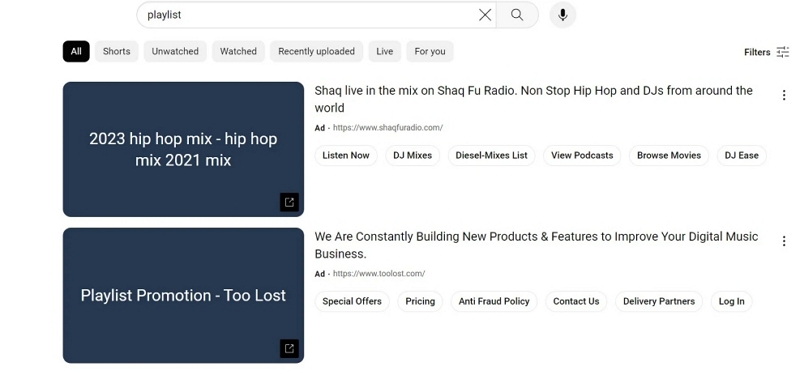This screenshot has width=800, height=371.
Task: Visit the shaqfuradio.com URL link
Action: click(x=388, y=128)
